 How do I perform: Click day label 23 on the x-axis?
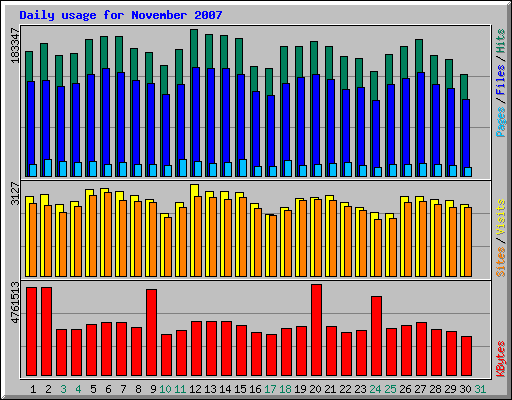point(360,389)
